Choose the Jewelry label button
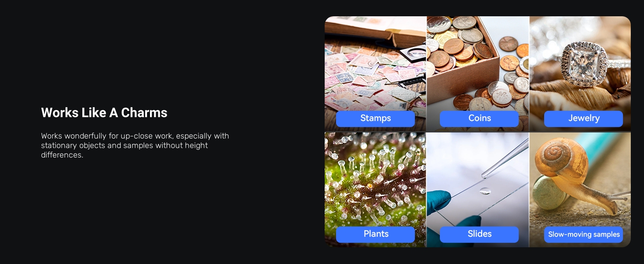The width and height of the screenshot is (644, 264). [583, 118]
